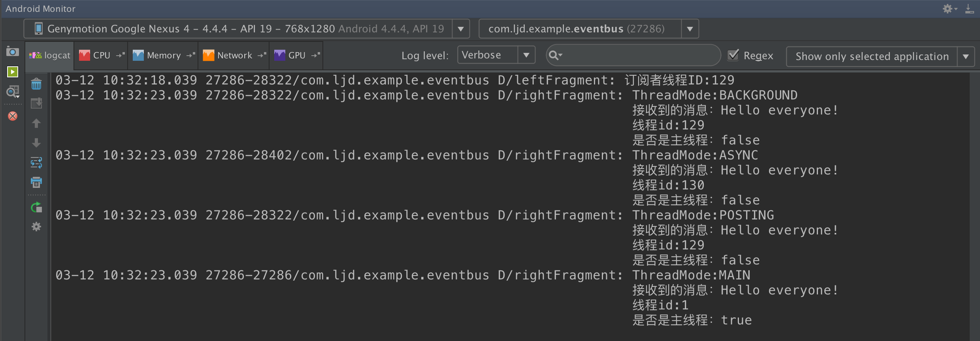Select the ThreadMode:POSTING log text

click(x=703, y=215)
